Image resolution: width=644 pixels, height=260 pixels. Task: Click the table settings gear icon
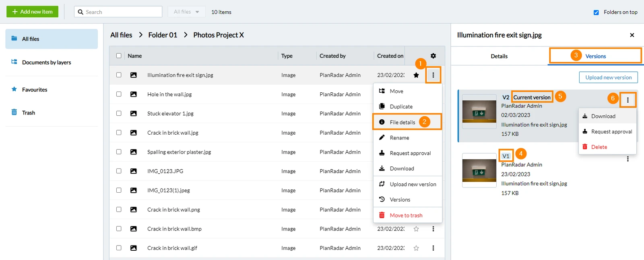point(433,56)
